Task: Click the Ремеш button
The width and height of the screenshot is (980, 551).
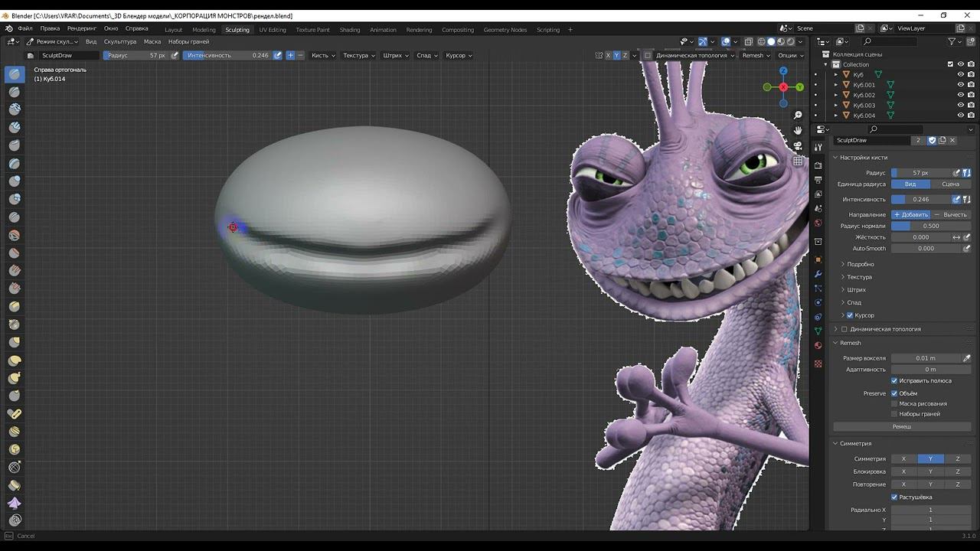Action: point(902,426)
